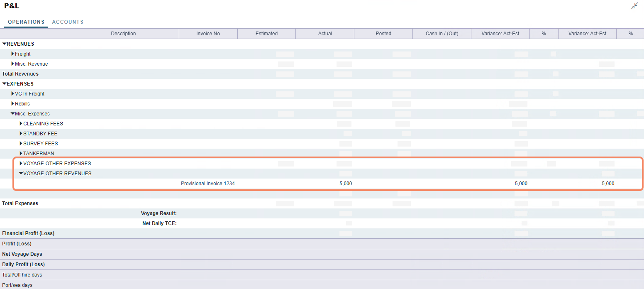Collapse the VOYAGE OTHER REVENUES row

(x=21, y=173)
